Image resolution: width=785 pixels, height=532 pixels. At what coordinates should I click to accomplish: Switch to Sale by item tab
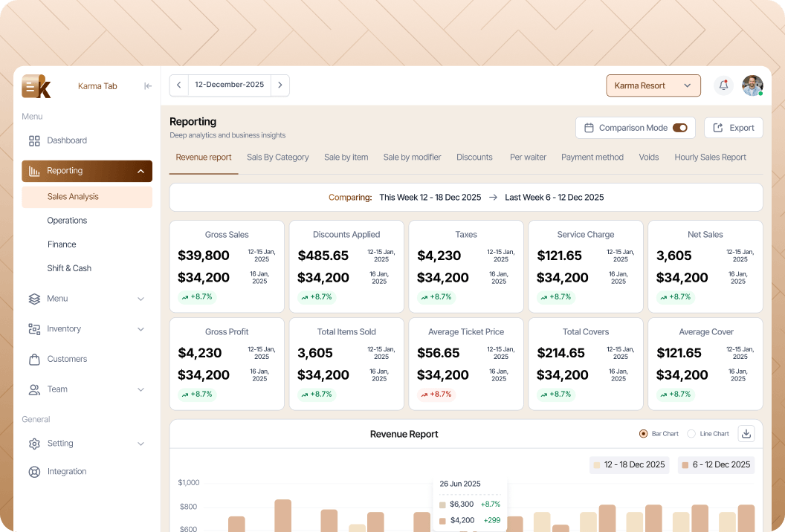(x=346, y=157)
